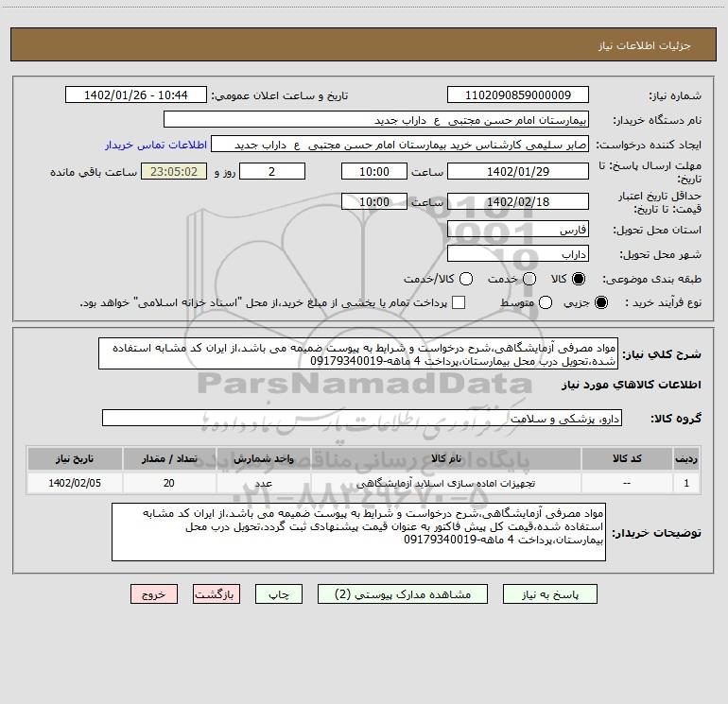Click the public announcement date field 1402/01/26
The image size is (728, 704).
(136, 94)
